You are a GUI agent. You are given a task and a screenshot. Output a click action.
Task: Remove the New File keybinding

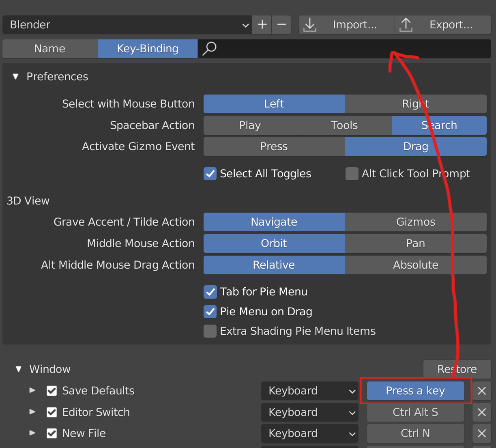[x=482, y=433]
